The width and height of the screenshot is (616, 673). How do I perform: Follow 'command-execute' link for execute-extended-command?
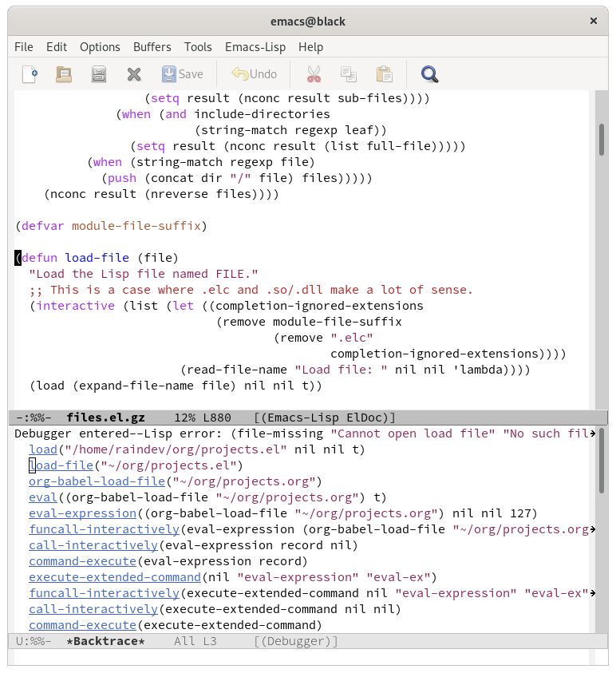[82, 625]
